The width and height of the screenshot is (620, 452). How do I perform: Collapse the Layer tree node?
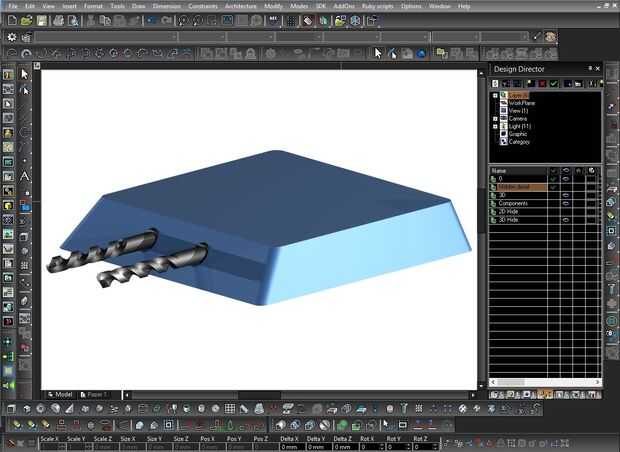tap(495, 95)
